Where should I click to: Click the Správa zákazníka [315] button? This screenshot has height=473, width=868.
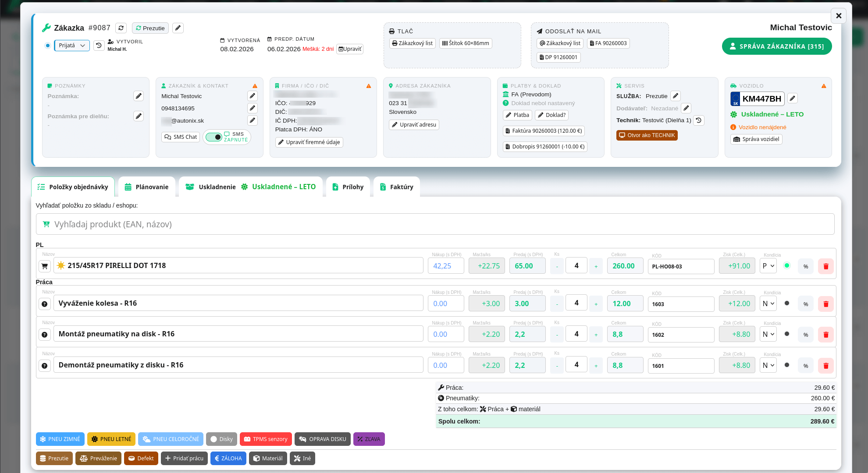click(776, 46)
